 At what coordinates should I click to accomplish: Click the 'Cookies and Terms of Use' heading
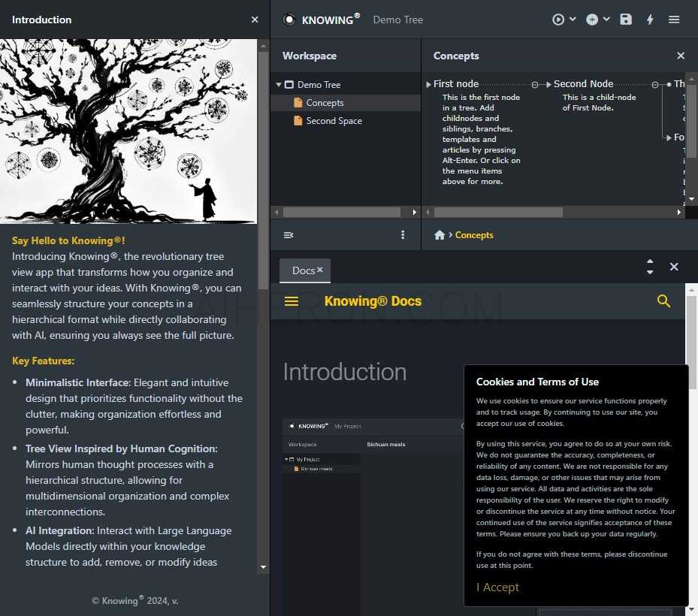point(537,382)
